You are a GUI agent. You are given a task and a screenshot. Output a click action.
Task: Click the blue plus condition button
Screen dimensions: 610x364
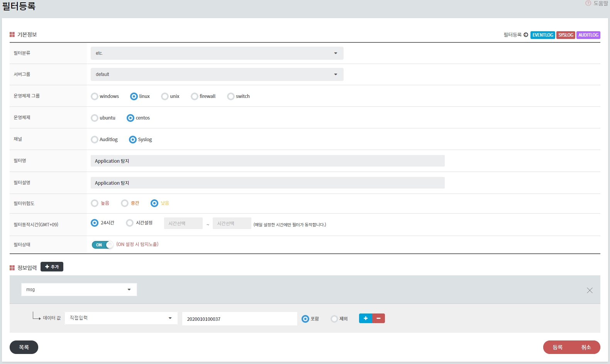click(x=365, y=318)
